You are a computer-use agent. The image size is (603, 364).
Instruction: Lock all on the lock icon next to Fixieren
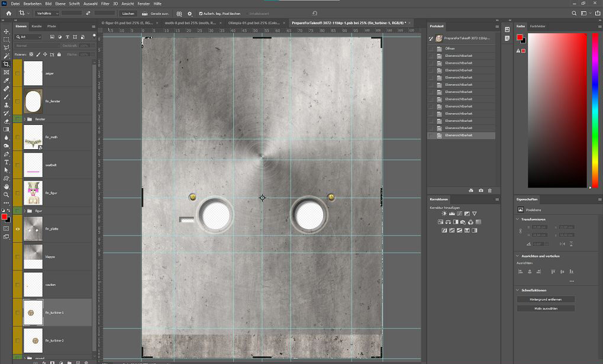pos(59,54)
